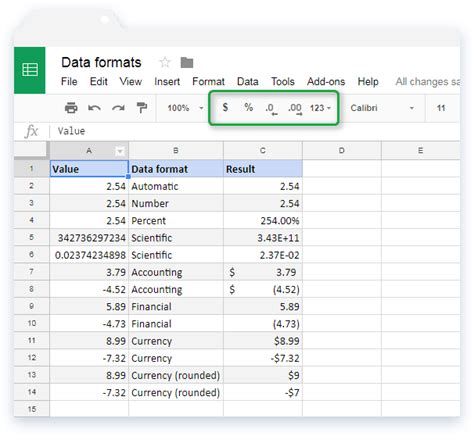Screen dimensions: 474x436
Task: Select result cell -$7.32
Action: [x=263, y=358]
